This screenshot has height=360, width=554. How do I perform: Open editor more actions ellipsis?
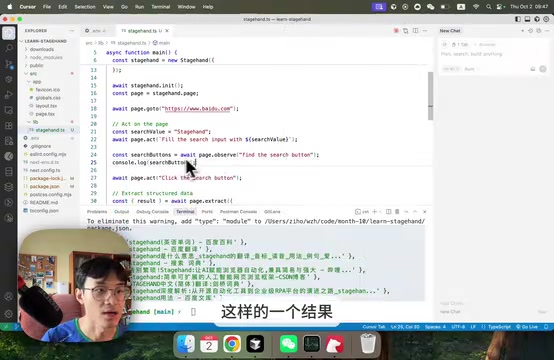pos(425,31)
